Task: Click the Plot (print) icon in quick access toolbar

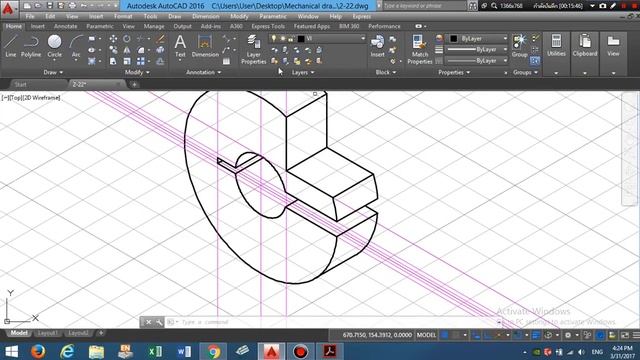Action: point(73,6)
